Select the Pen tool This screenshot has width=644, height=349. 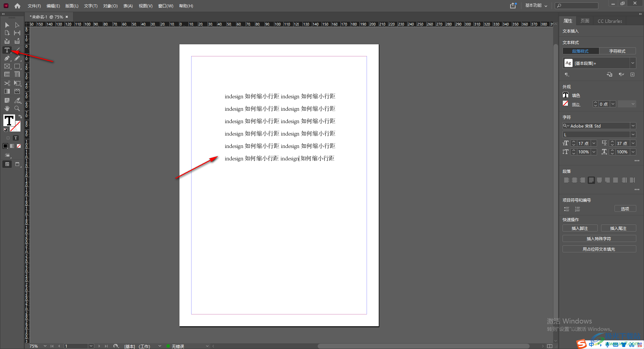pyautogui.click(x=7, y=58)
